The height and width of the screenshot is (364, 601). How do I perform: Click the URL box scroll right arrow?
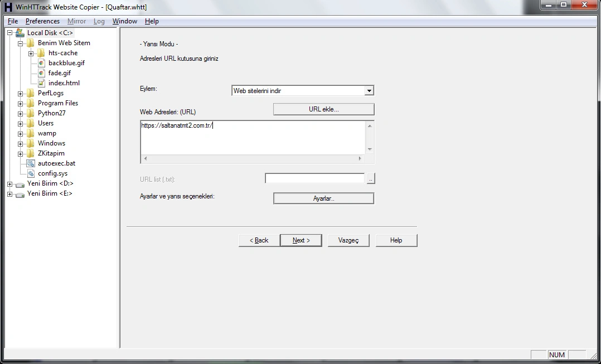[x=360, y=158]
